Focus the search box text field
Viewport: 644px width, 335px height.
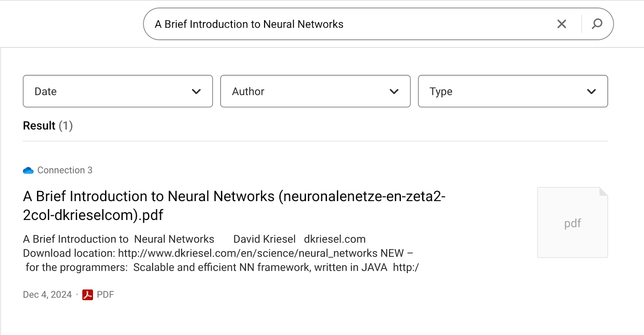click(346, 24)
